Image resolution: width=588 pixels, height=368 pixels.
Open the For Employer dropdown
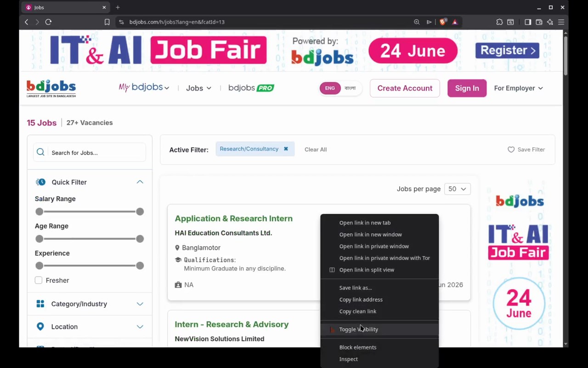tap(519, 88)
